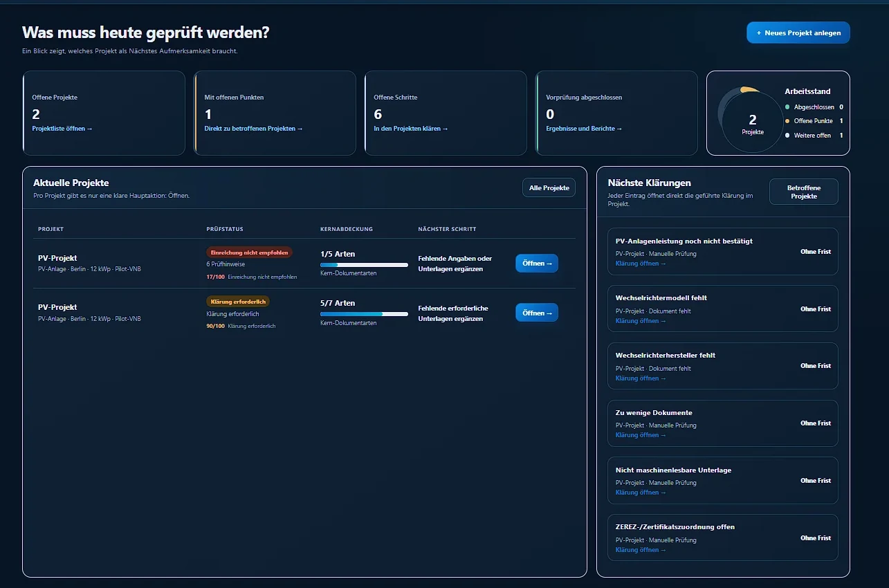889x588 pixels.
Task: Click Ohne Frist beside Wechselrichtermodell fehlt
Action: [x=816, y=309]
